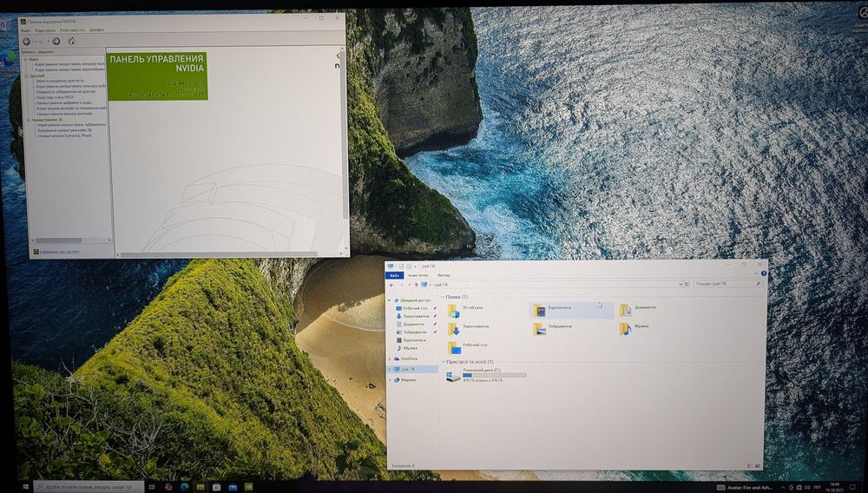Collapse the Дисплей tree node
This screenshot has height=493, width=868.
click(26, 76)
